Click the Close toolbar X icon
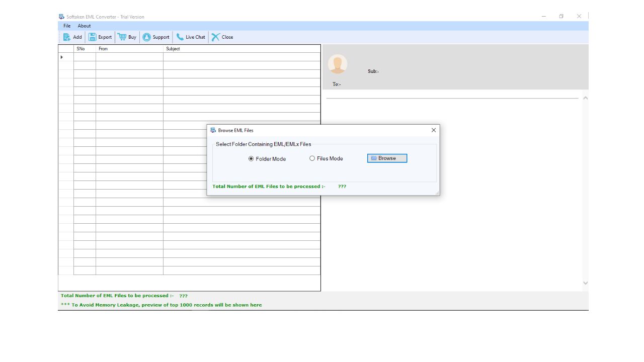Image resolution: width=644 pixels, height=362 pixels. coord(216,37)
